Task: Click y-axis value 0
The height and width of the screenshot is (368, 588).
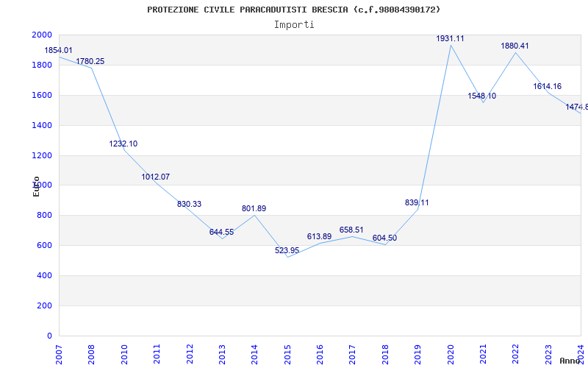Action: tap(50, 336)
